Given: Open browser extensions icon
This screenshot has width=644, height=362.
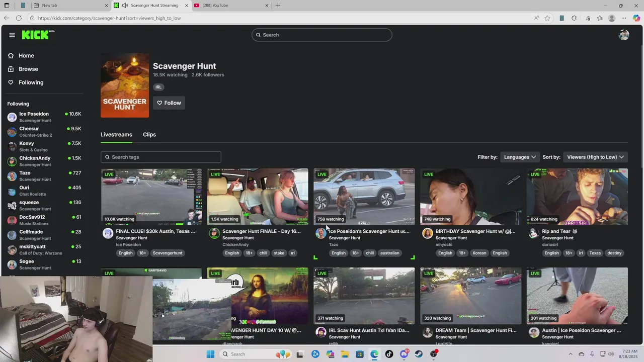Looking at the screenshot, I should [x=574, y=18].
